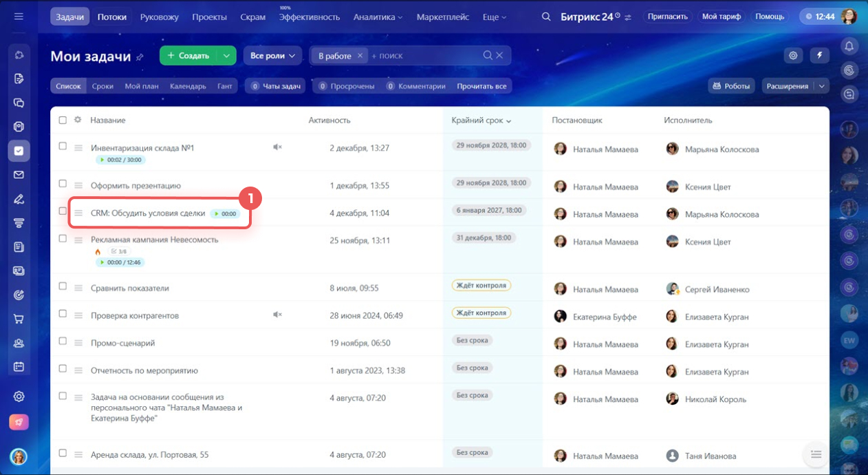Image resolution: width=868 pixels, height=475 pixels.
Task: Expand the Расширения dropdown arrow
Action: pyautogui.click(x=821, y=86)
